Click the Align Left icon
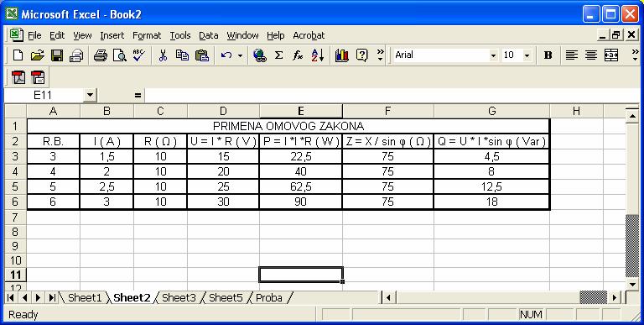This screenshot has width=644, height=325. (x=571, y=55)
